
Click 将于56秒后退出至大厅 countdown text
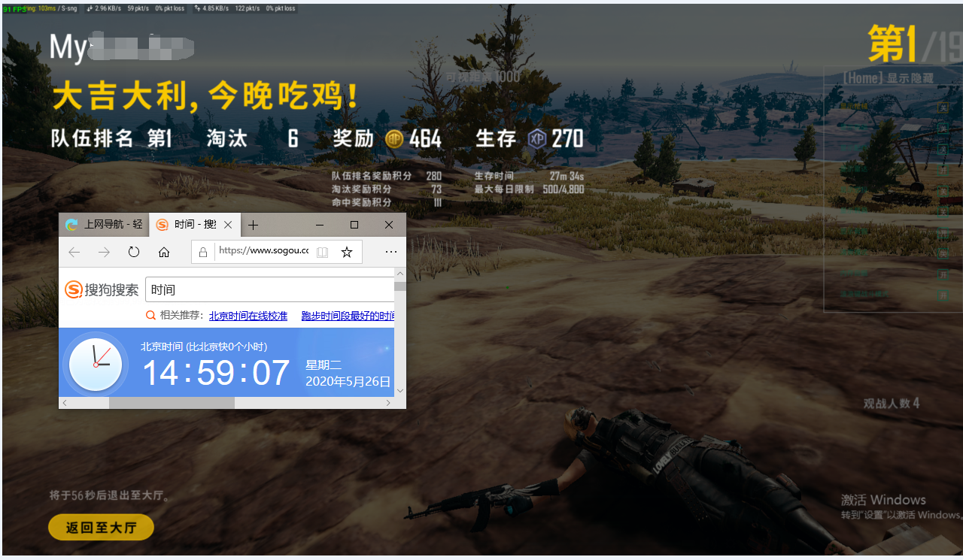(x=110, y=496)
